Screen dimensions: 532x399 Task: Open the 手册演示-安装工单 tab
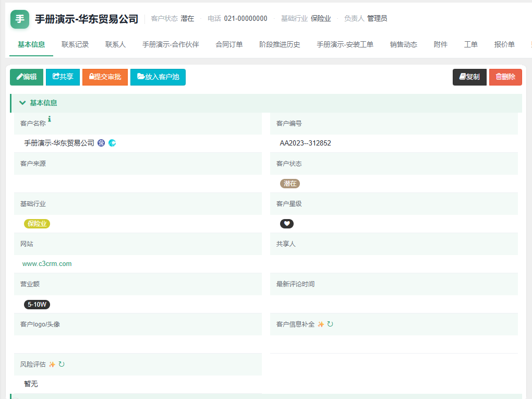coord(345,44)
